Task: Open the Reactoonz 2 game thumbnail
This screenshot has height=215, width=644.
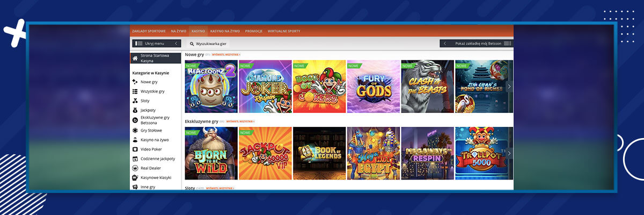Action: point(211,87)
